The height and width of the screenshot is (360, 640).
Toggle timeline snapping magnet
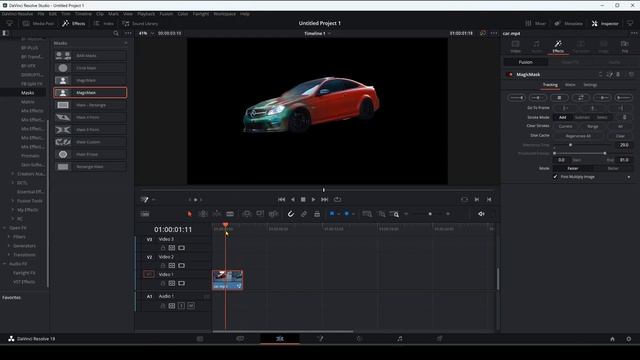pos(291,214)
